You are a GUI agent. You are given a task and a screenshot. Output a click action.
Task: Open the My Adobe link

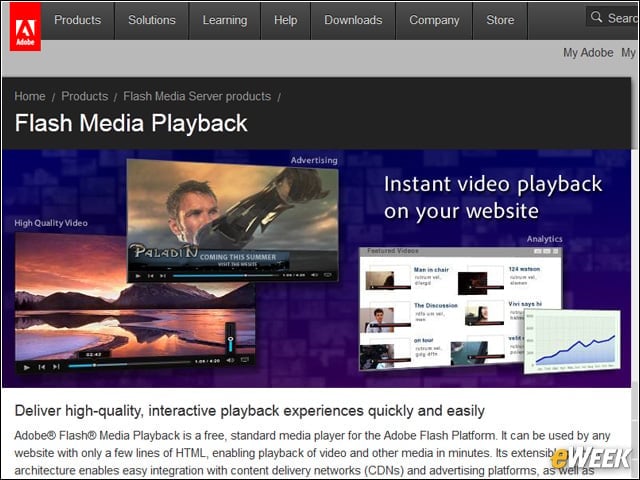[x=588, y=53]
